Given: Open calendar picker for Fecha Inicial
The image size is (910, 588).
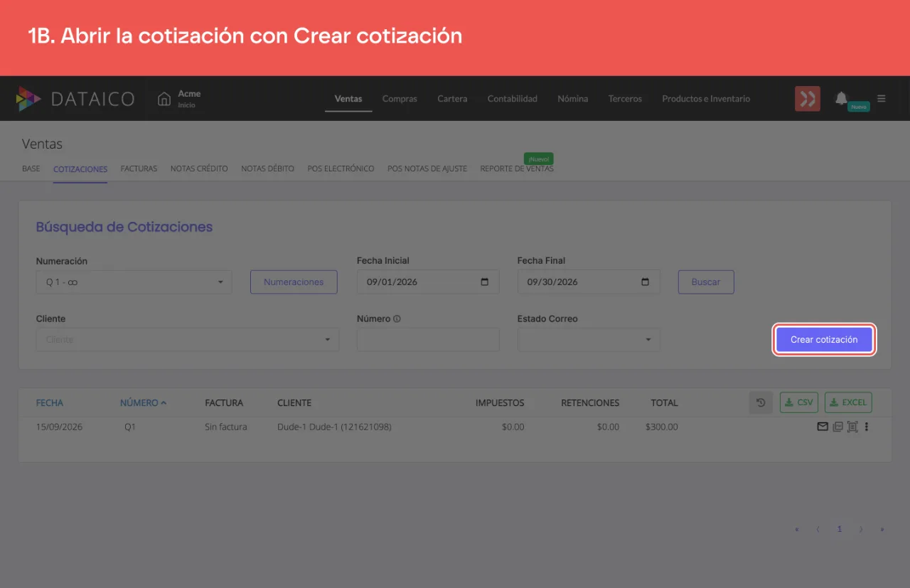Looking at the screenshot, I should (485, 282).
